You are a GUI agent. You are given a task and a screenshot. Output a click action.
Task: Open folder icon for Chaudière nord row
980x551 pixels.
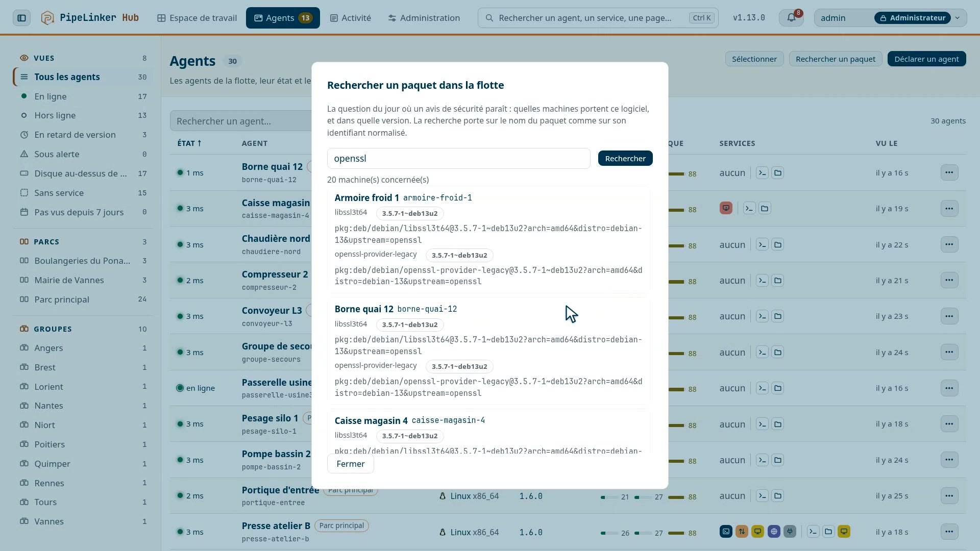pos(777,245)
